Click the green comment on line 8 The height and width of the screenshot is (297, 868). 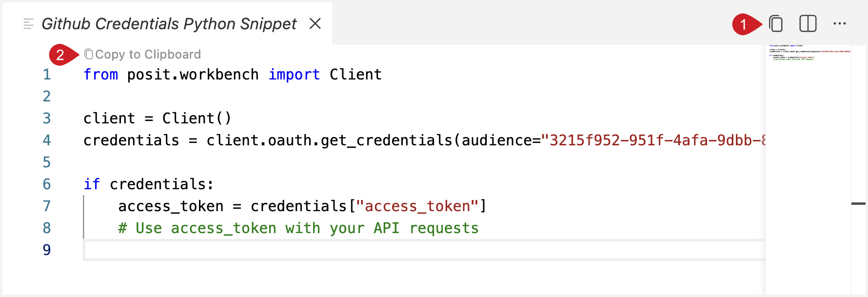298,228
